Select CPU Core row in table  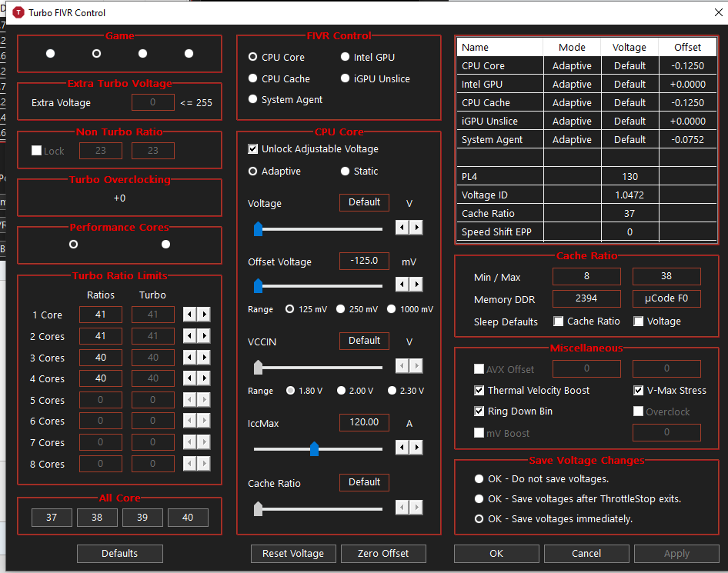(587, 65)
